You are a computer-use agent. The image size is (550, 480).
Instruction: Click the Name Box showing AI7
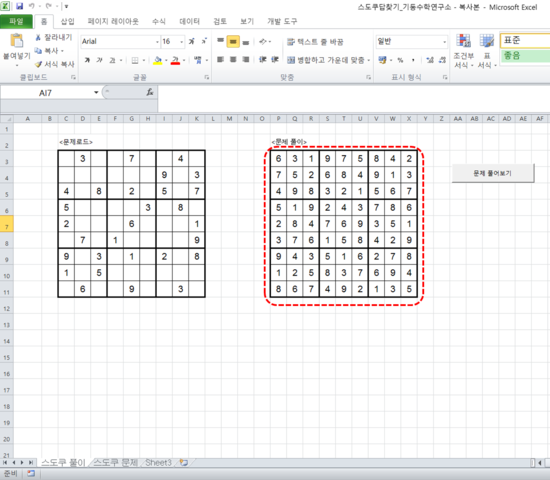click(x=47, y=93)
